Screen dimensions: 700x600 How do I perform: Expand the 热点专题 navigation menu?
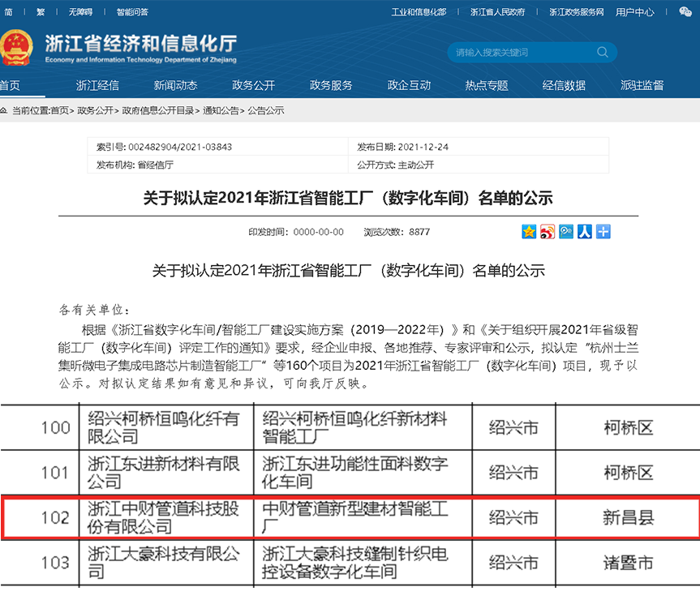coord(487,85)
